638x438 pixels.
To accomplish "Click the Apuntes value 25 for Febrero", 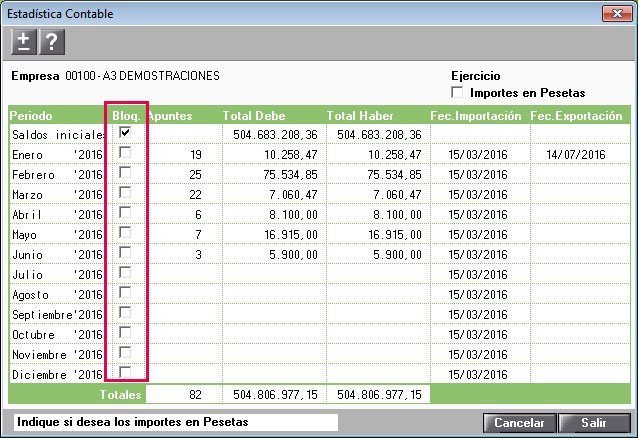I will pos(195,175).
